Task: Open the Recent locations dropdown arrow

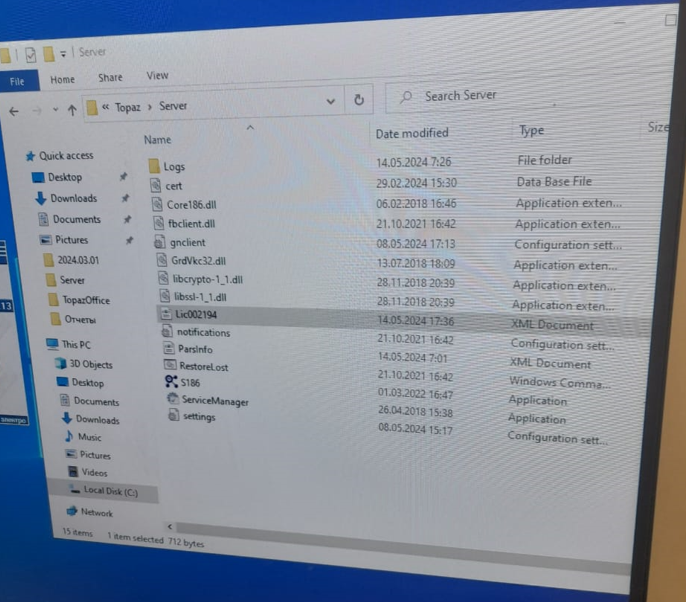Action: point(56,109)
